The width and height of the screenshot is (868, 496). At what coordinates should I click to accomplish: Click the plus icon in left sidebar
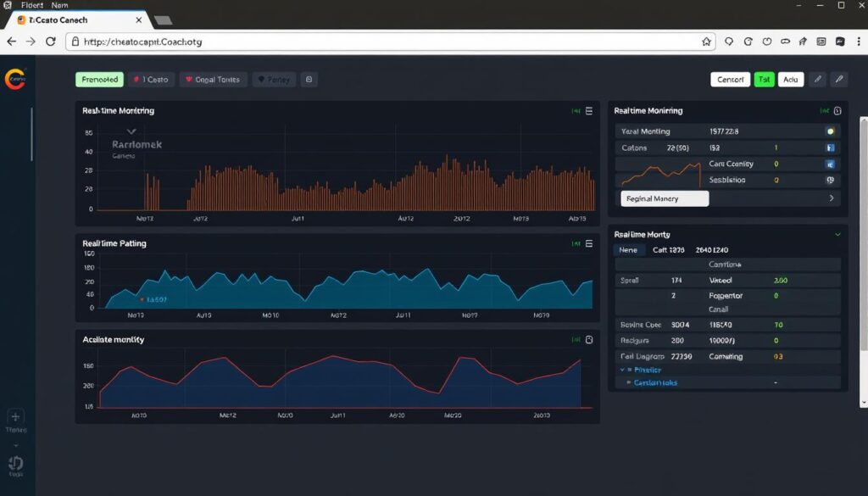tap(15, 417)
